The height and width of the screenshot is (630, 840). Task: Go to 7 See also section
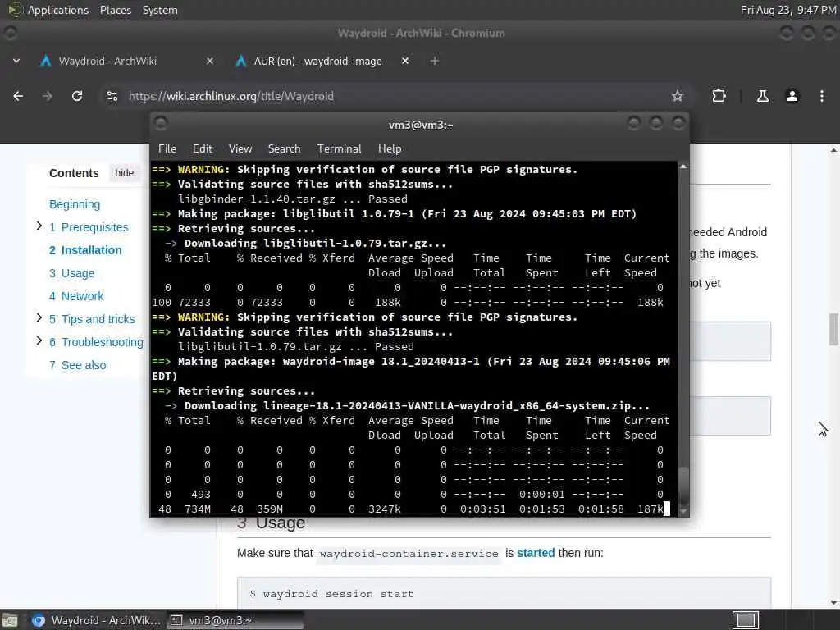click(78, 365)
